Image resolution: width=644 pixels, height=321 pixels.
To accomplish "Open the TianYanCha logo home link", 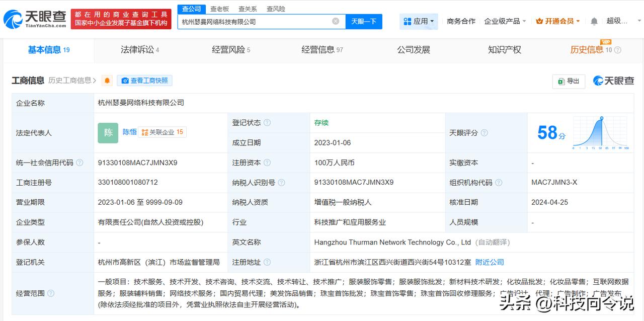I will [x=35, y=19].
